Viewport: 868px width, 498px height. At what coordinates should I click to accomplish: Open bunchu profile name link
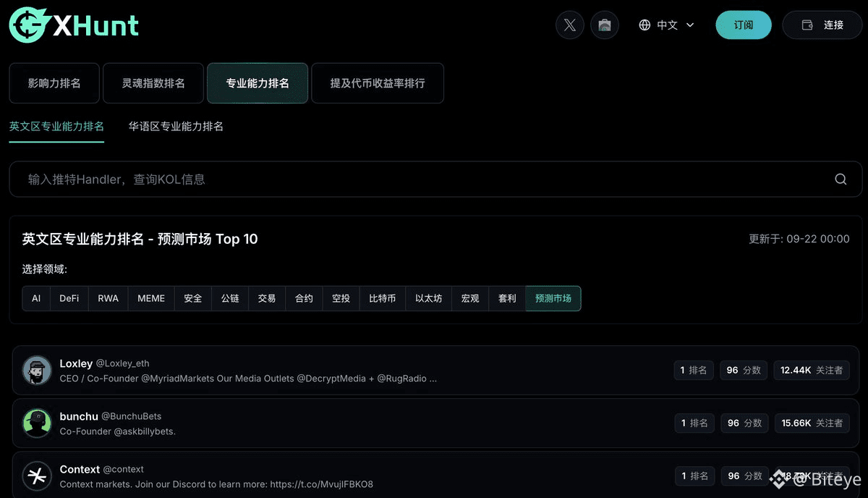tap(79, 416)
